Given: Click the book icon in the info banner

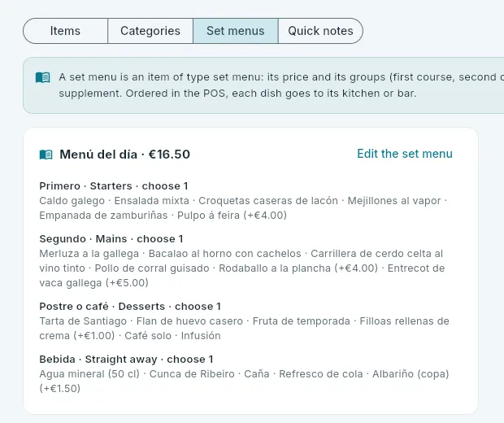Looking at the screenshot, I should (x=43, y=77).
